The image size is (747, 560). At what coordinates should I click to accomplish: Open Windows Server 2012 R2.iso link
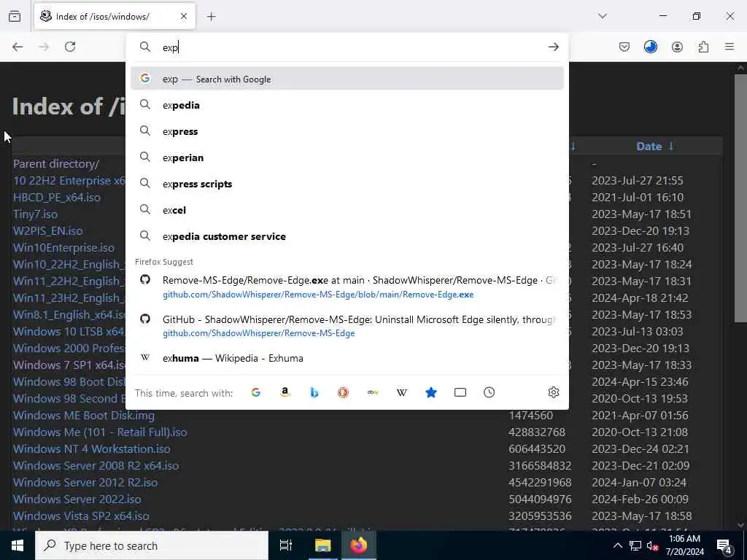tap(85, 482)
